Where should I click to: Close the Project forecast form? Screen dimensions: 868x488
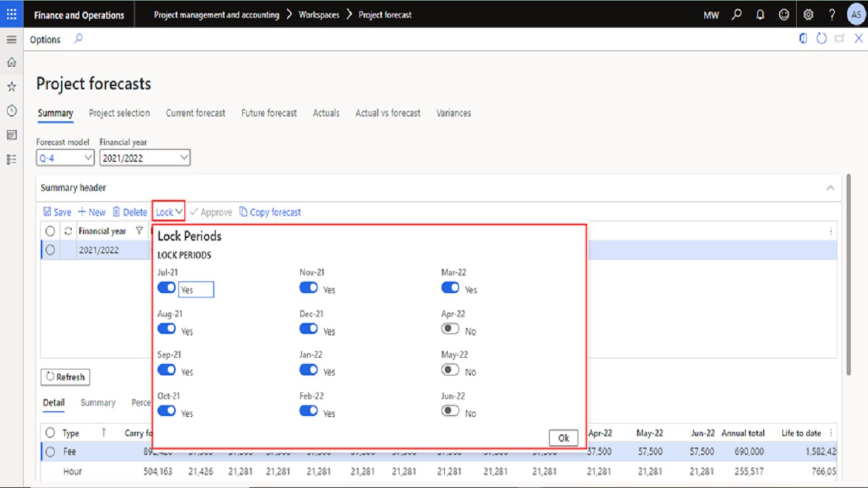(859, 39)
